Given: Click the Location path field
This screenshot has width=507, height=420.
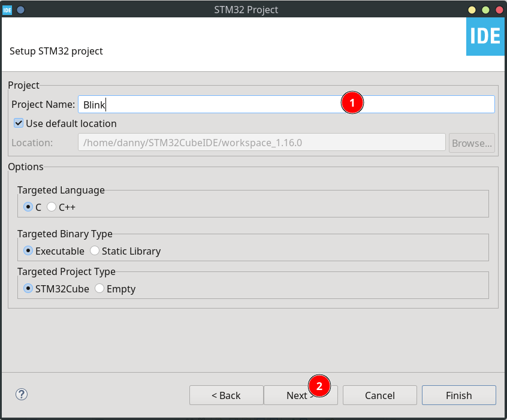Looking at the screenshot, I should [x=261, y=142].
